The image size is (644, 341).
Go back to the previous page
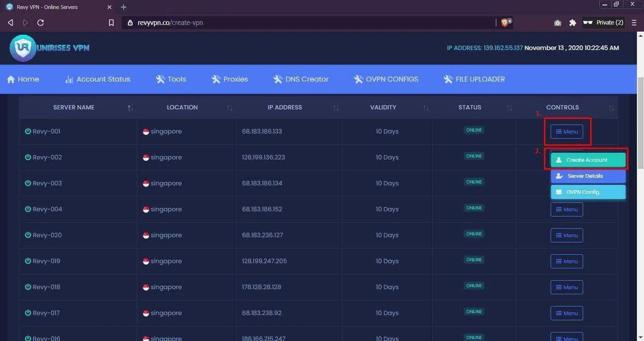(x=10, y=23)
